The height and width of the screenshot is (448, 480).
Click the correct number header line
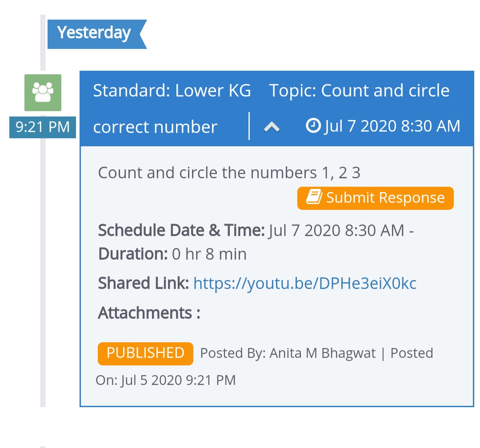(155, 127)
